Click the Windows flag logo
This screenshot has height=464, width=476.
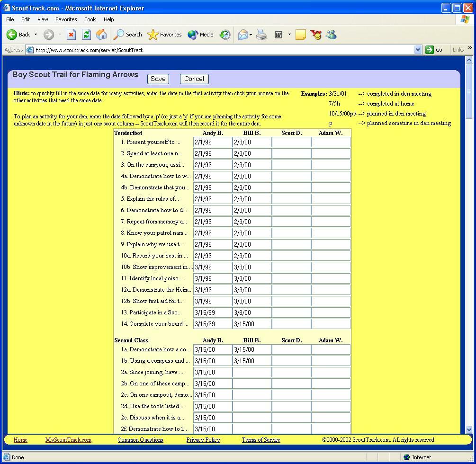tap(465, 20)
